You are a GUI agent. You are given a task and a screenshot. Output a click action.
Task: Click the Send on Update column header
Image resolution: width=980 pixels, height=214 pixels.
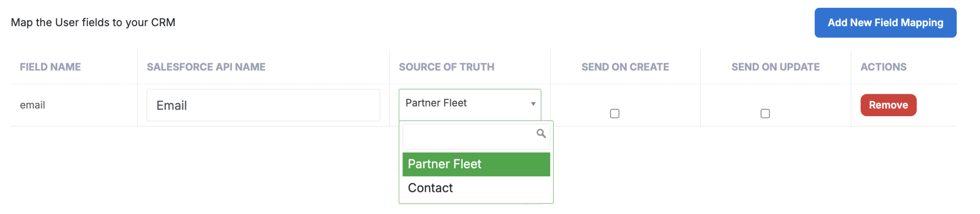point(775,67)
